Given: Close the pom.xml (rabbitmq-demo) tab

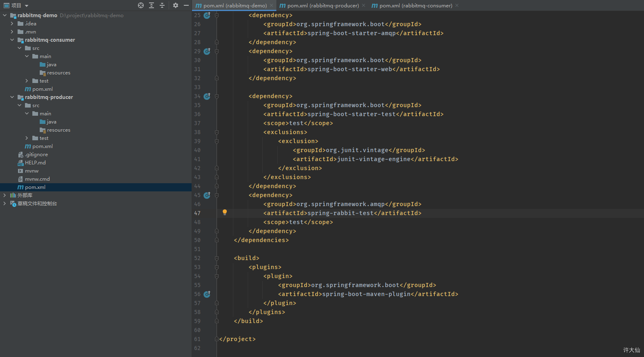Looking at the screenshot, I should click(x=271, y=5).
